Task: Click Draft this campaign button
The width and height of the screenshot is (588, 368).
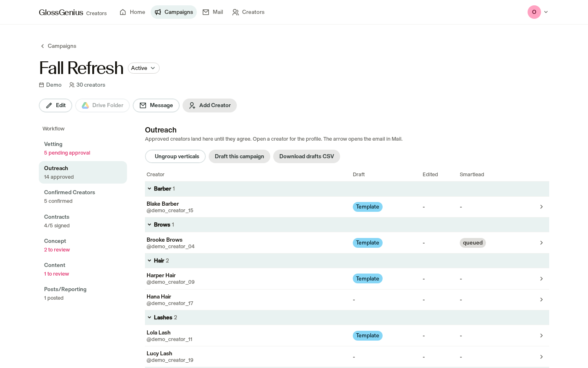Action: (239, 157)
